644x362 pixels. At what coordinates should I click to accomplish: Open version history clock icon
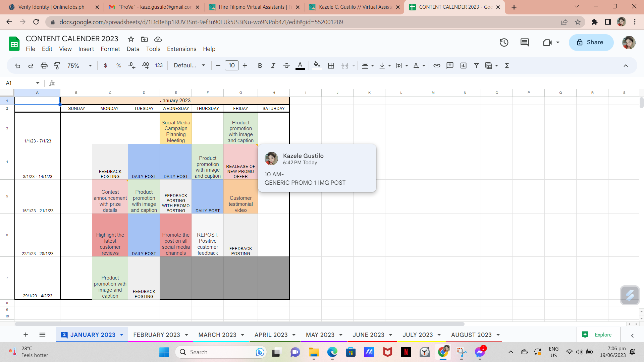click(504, 43)
